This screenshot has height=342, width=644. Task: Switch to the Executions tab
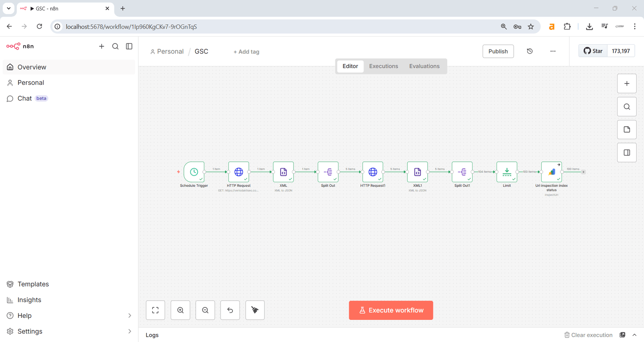(383, 66)
